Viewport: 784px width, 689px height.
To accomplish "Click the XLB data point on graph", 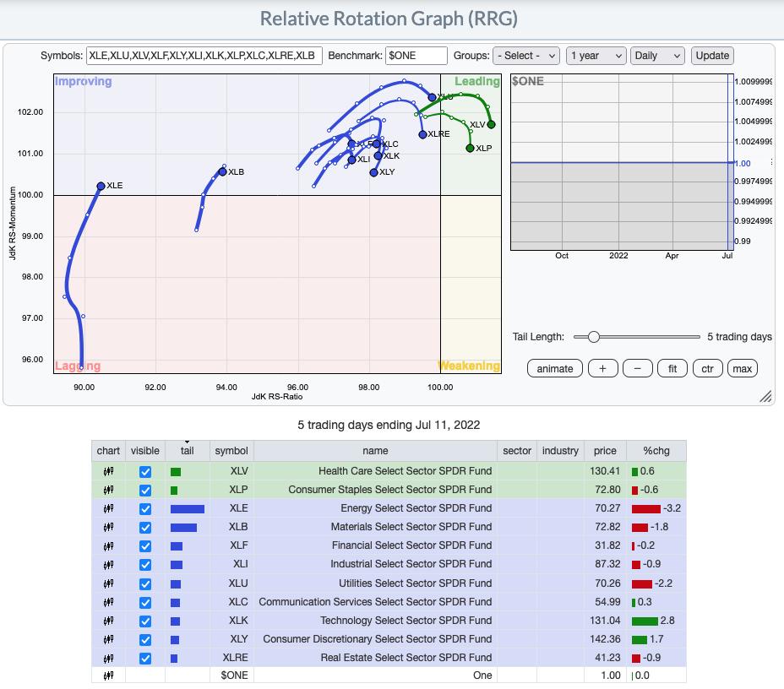I will pyautogui.click(x=222, y=172).
